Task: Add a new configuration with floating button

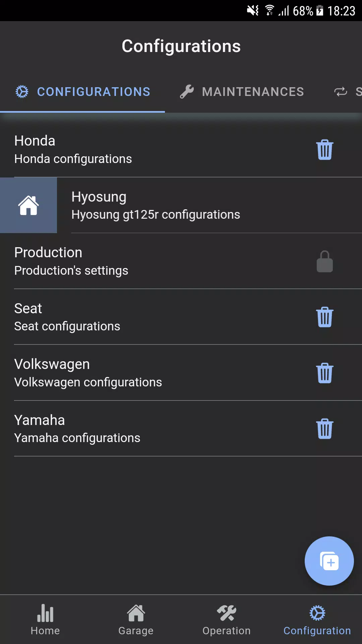Action: click(329, 561)
